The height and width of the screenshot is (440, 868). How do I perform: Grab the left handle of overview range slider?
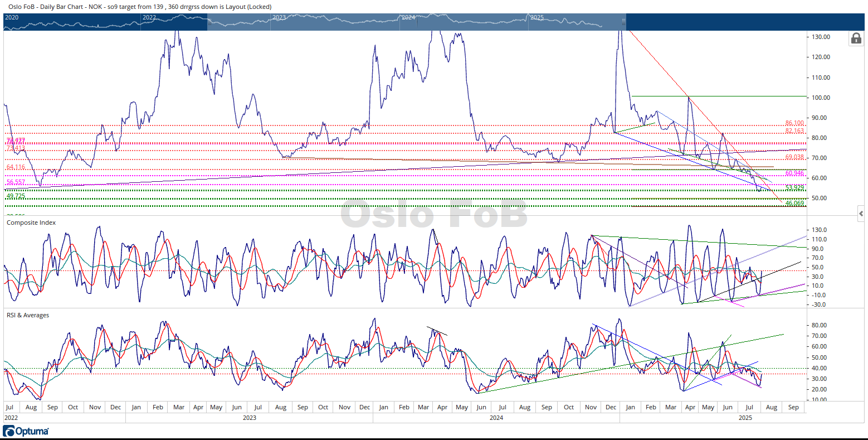point(208,22)
